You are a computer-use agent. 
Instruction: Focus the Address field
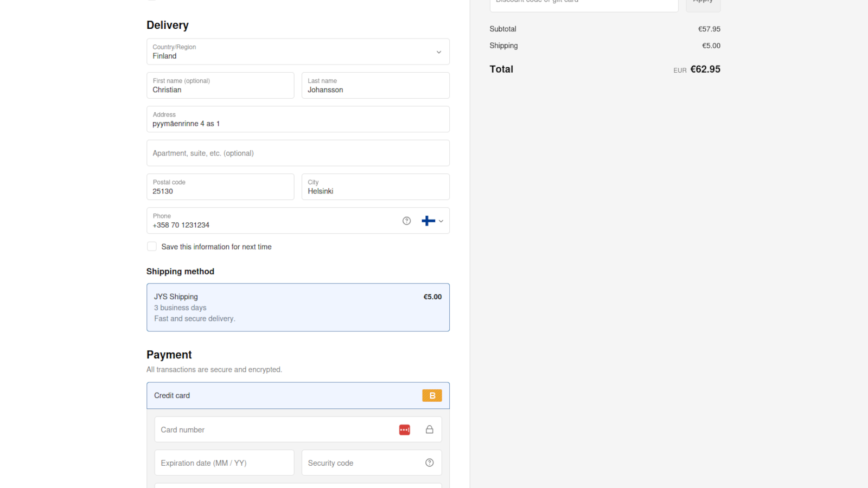[298, 119]
